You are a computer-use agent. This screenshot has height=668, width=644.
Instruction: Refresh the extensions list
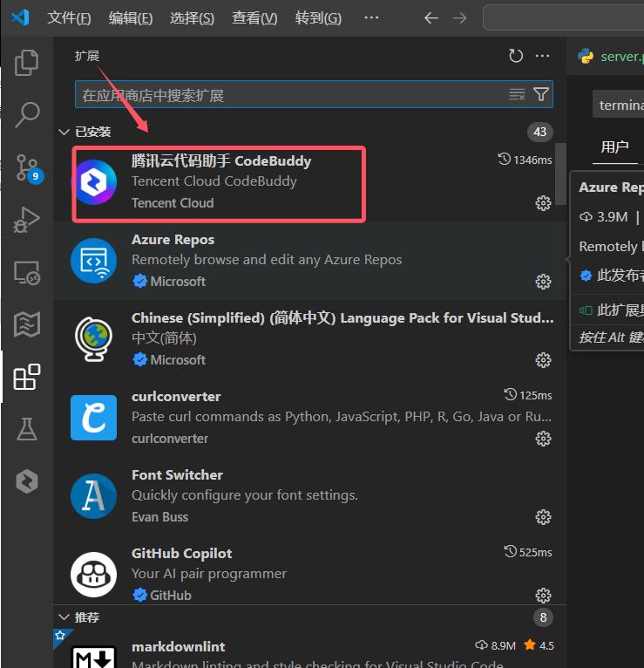(x=516, y=56)
